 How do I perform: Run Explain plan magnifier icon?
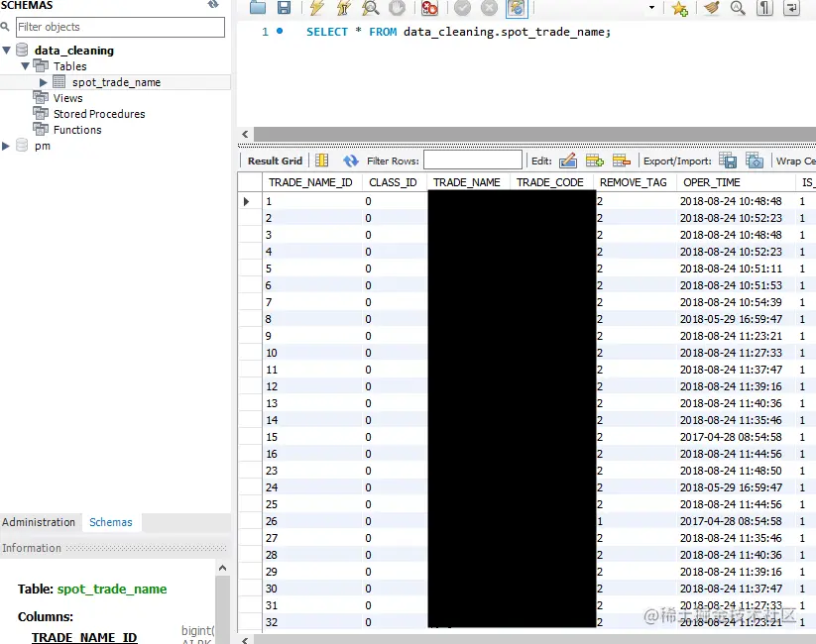[370, 7]
